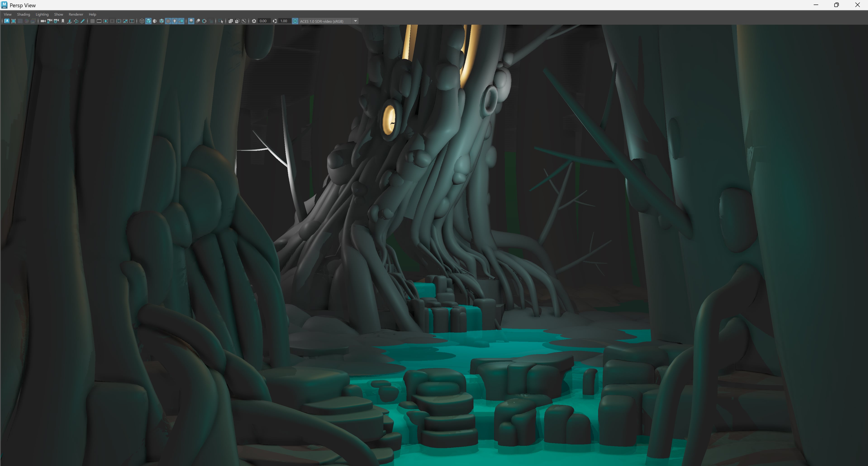Toggle Use All Lights lightbulb icon
The height and width of the screenshot is (466, 868).
point(175,21)
